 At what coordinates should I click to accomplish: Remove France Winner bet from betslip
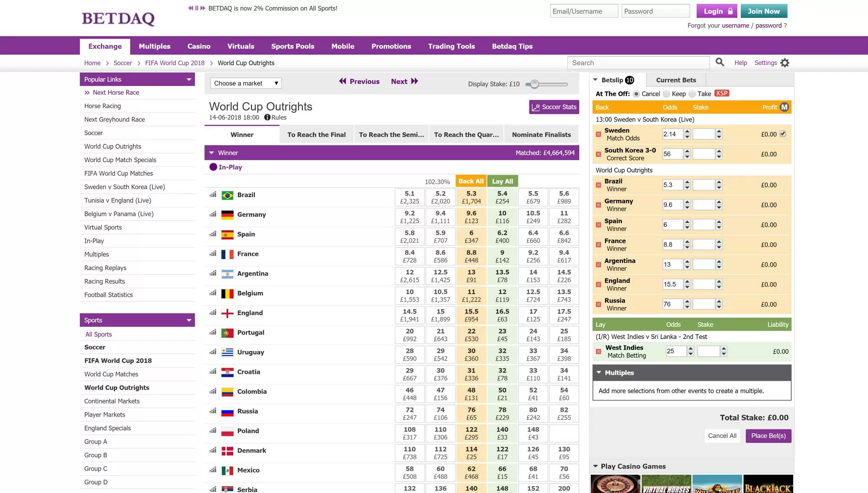[x=598, y=245]
